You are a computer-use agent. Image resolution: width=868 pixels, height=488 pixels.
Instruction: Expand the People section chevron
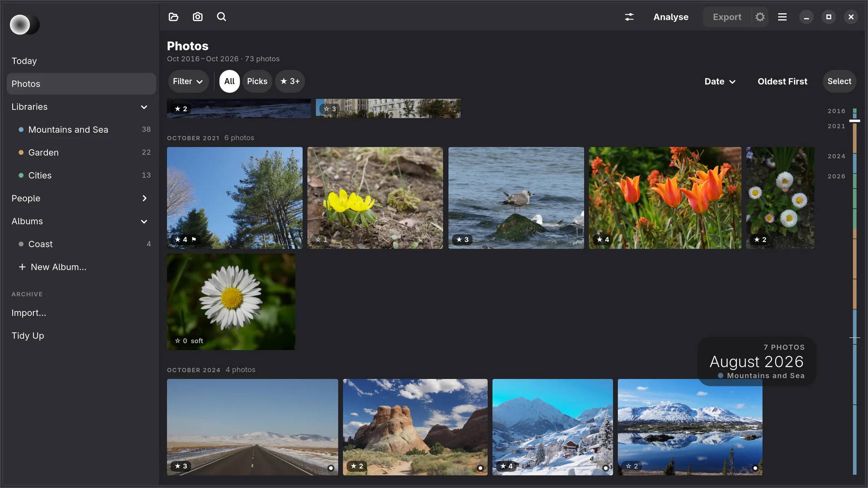click(144, 198)
